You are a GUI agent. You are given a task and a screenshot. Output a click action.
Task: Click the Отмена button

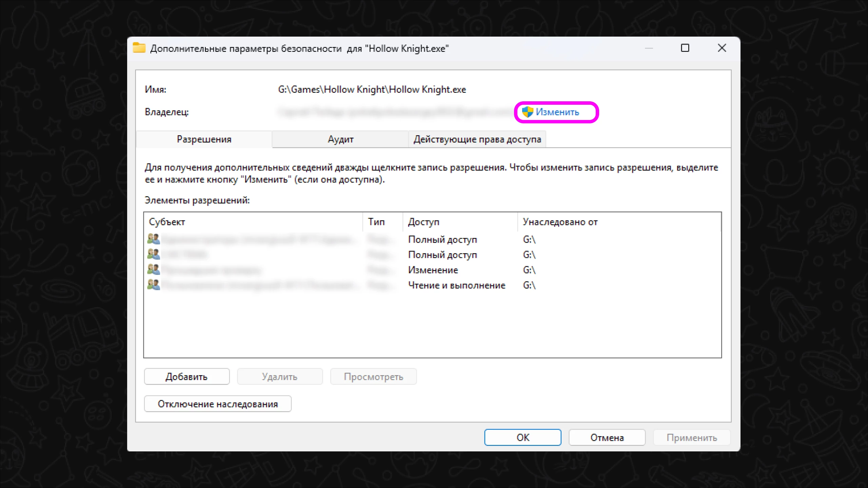tap(607, 438)
